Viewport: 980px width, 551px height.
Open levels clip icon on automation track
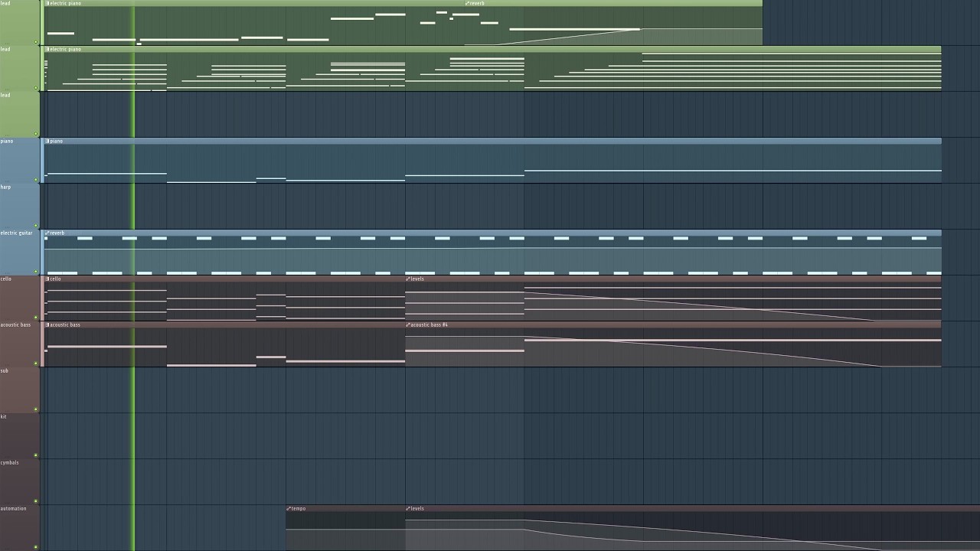coord(408,508)
